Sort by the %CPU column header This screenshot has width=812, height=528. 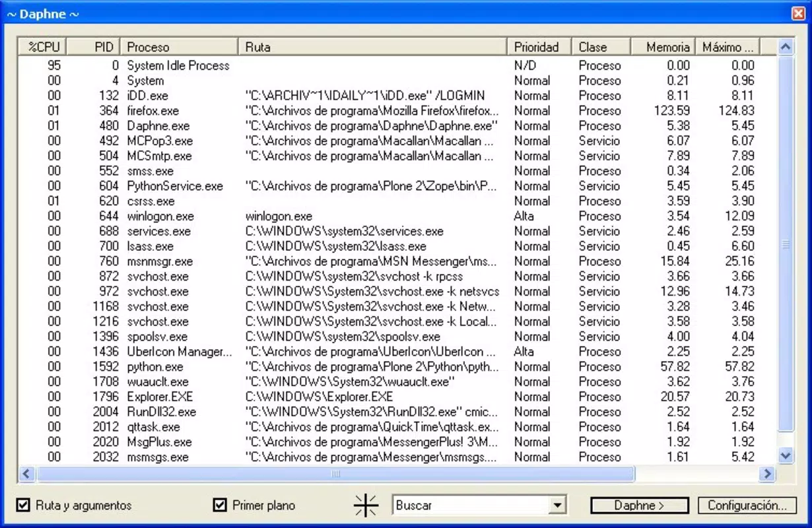tap(42, 47)
